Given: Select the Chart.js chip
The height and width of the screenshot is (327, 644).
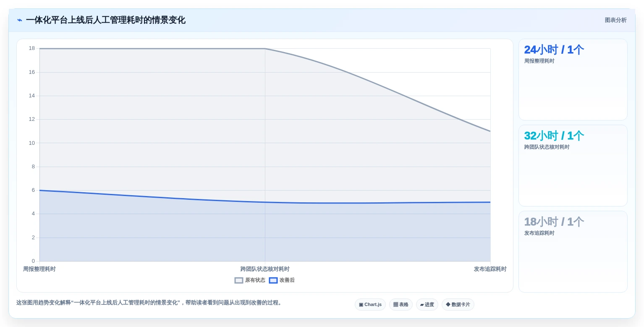Looking at the screenshot, I should [370, 305].
